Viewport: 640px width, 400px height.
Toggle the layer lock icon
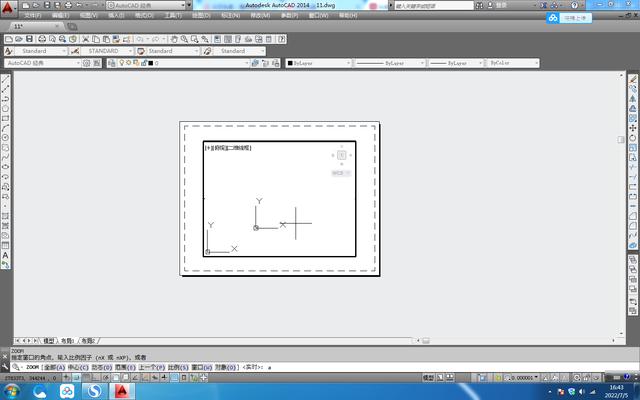pos(142,63)
